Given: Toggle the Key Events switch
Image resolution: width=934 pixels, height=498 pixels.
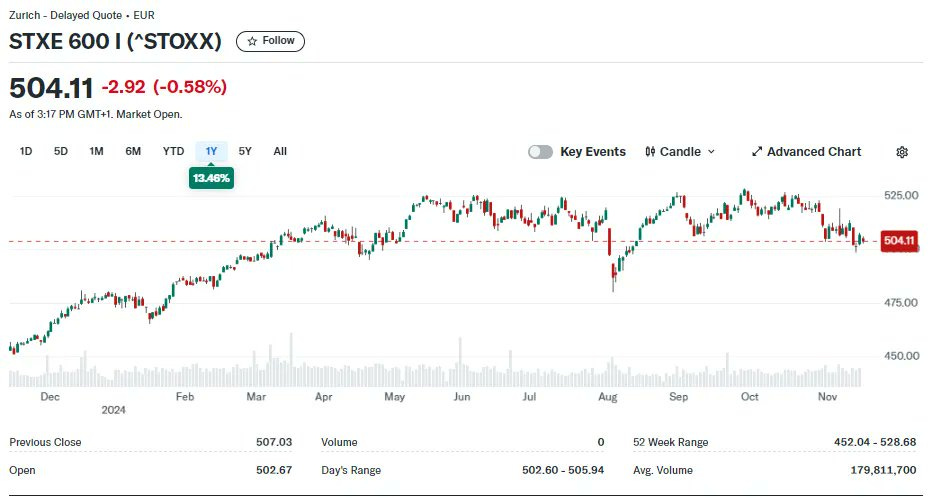Looking at the screenshot, I should [x=540, y=152].
